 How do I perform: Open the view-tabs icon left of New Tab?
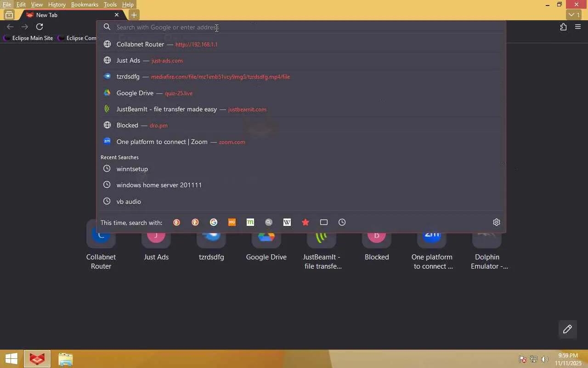pyautogui.click(x=9, y=15)
